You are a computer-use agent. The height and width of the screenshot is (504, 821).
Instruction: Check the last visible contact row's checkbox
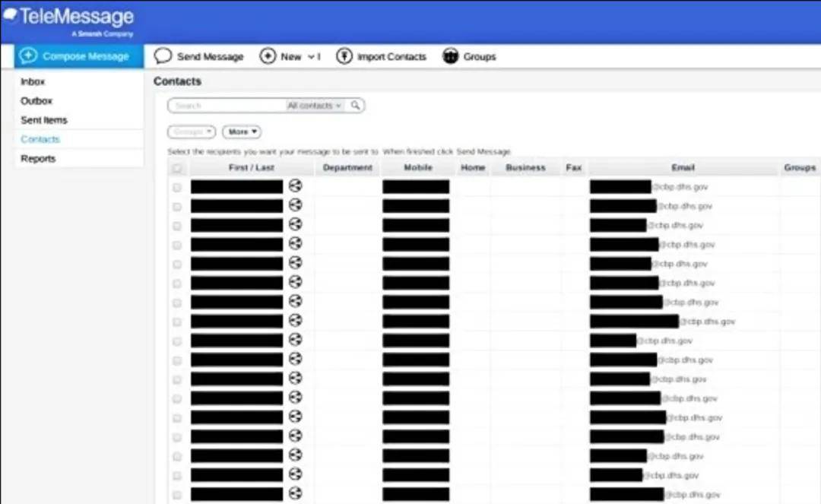(177, 495)
